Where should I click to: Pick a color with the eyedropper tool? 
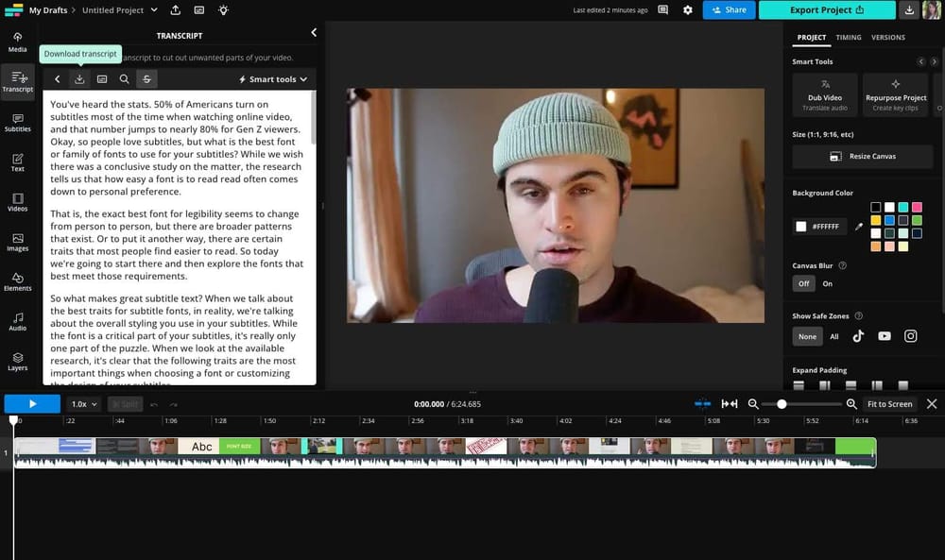858,227
